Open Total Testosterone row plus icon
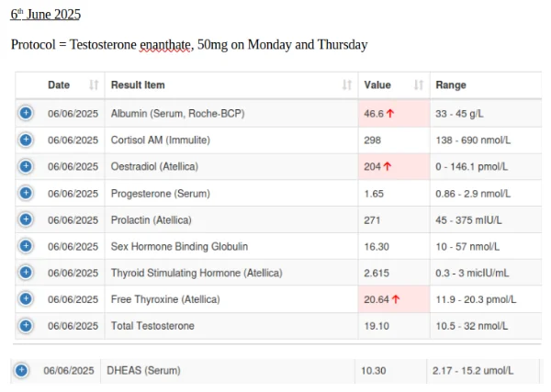 [26, 326]
